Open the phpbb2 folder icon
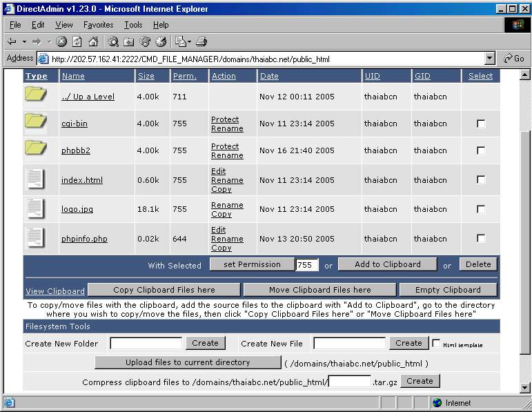The height and width of the screenshot is (412, 532). pyautogui.click(x=35, y=148)
